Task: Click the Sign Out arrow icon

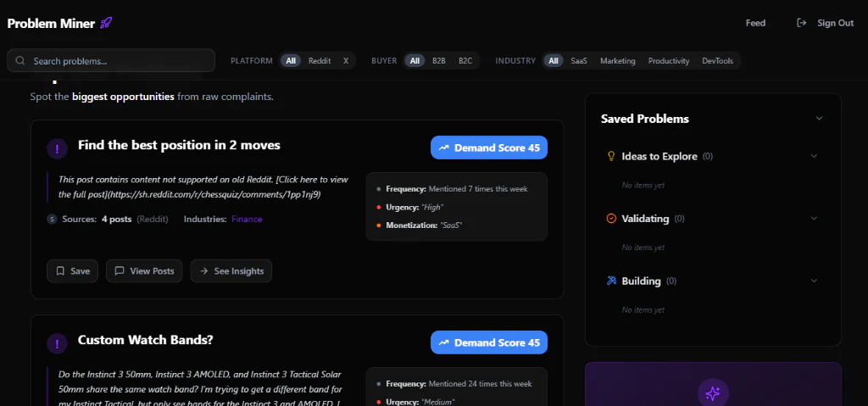Action: [801, 23]
